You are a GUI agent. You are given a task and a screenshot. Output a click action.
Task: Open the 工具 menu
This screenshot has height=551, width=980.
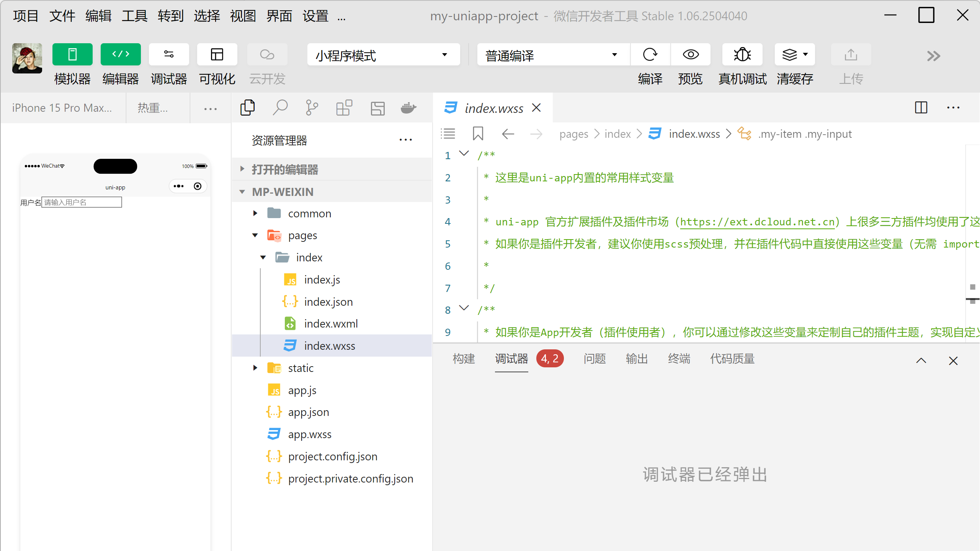point(134,16)
